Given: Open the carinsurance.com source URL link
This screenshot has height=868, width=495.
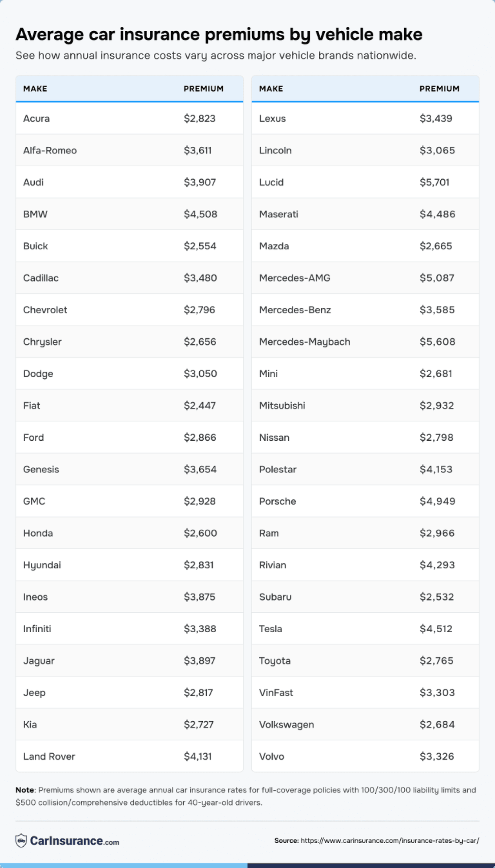Looking at the screenshot, I should pyautogui.click(x=389, y=841).
